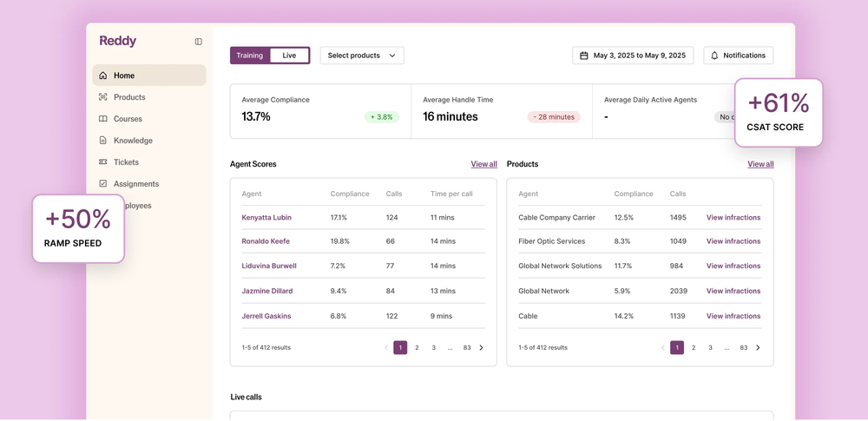The height and width of the screenshot is (421, 868).
Task: Open the Notifications button
Action: (x=739, y=56)
